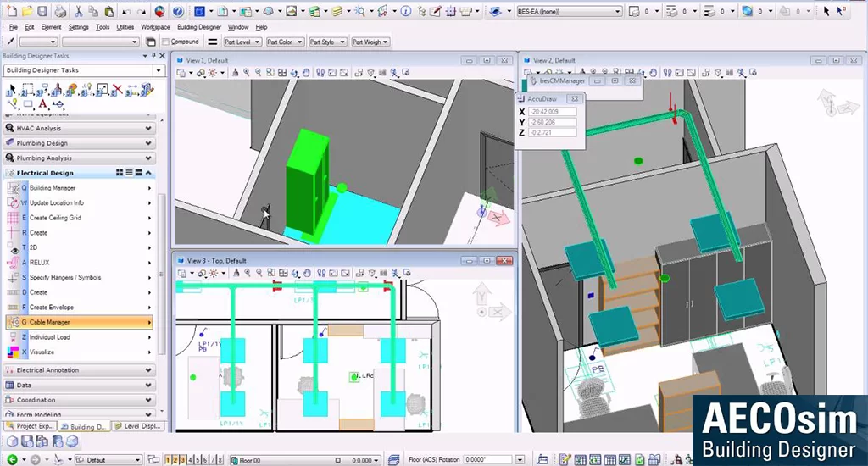Click the AccuDraw X coordinate field
The width and height of the screenshot is (868, 466).
pos(553,112)
